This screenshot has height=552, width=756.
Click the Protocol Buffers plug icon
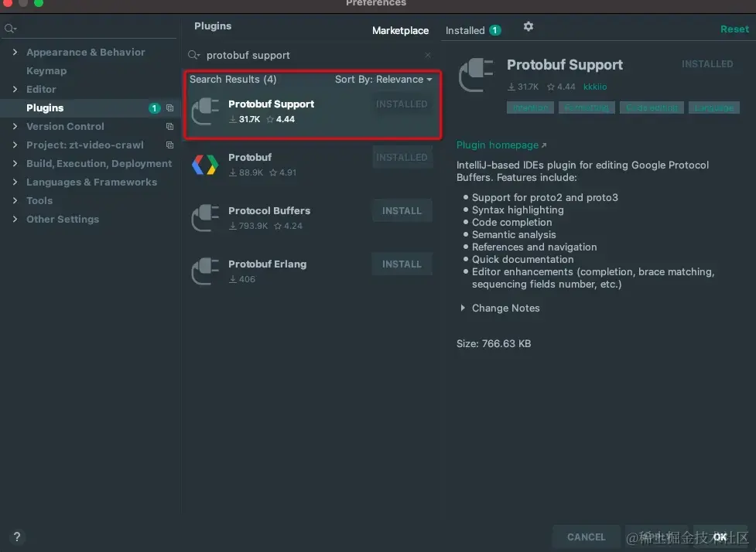[205, 218]
